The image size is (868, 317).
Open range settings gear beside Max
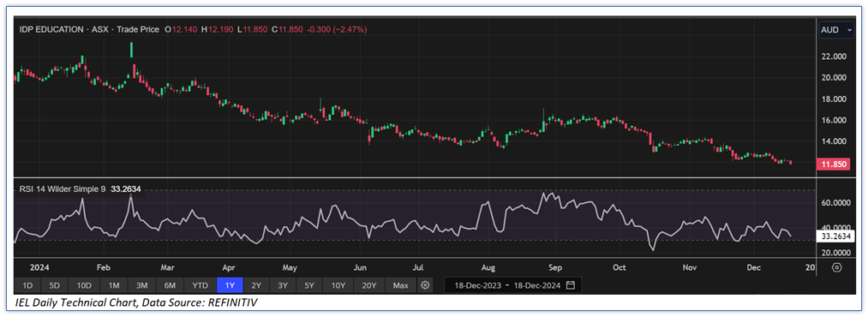[425, 285]
